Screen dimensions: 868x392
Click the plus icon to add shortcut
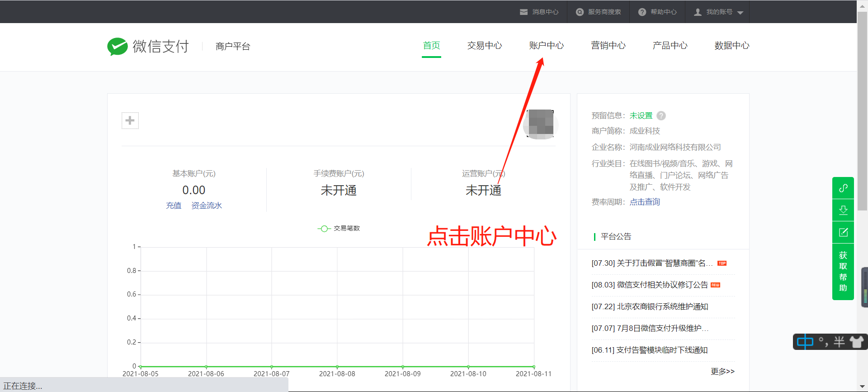point(130,120)
